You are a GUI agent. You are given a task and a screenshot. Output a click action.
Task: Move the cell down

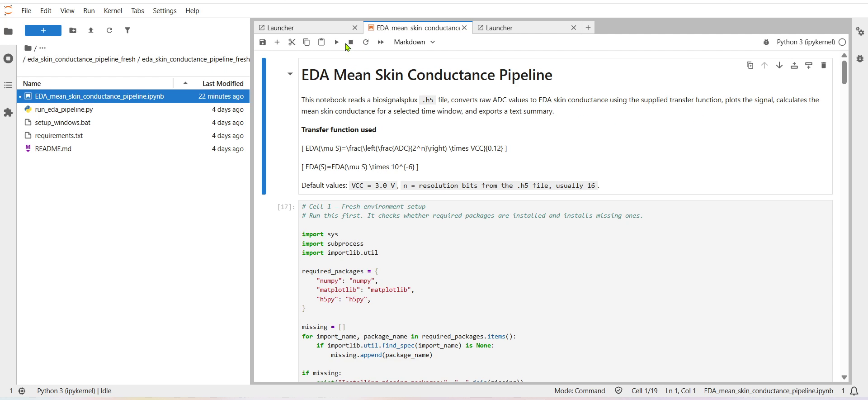(x=780, y=66)
